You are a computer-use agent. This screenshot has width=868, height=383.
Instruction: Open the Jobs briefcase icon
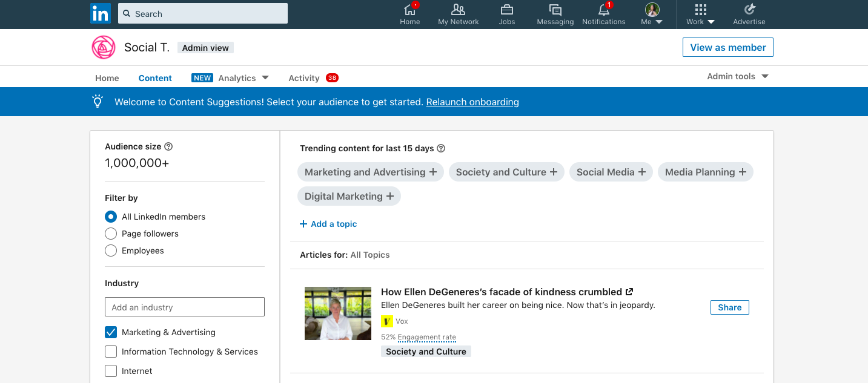point(507,10)
